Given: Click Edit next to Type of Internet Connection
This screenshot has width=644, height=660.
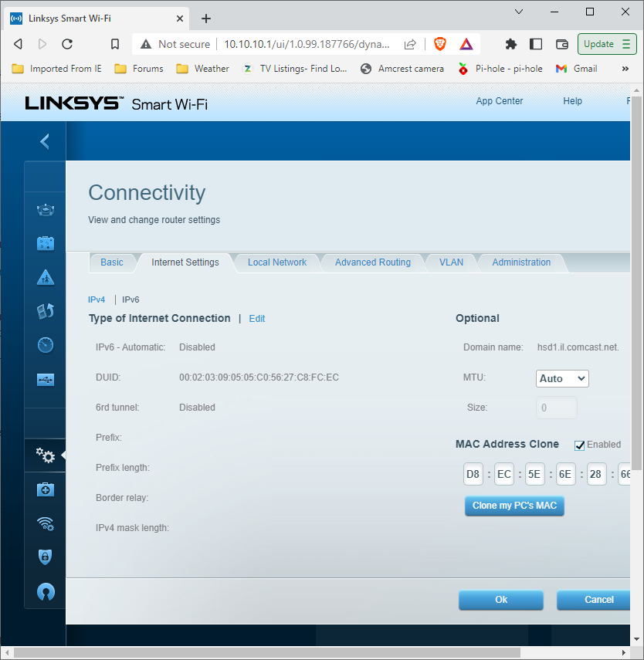Looking at the screenshot, I should pyautogui.click(x=257, y=319).
